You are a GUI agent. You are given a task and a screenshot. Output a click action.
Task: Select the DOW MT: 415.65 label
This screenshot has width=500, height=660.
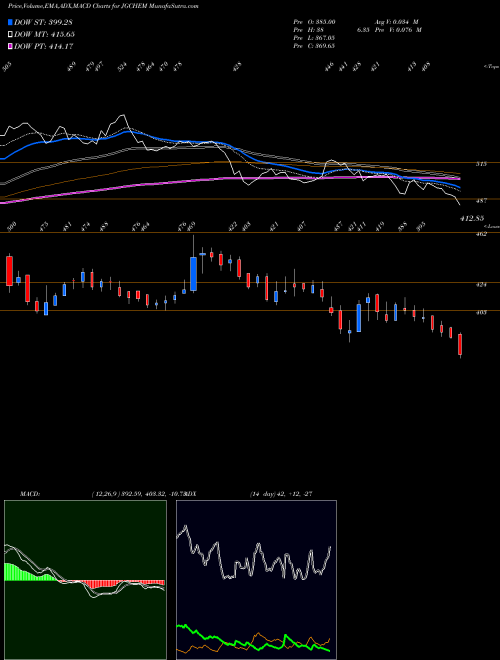(x=44, y=35)
